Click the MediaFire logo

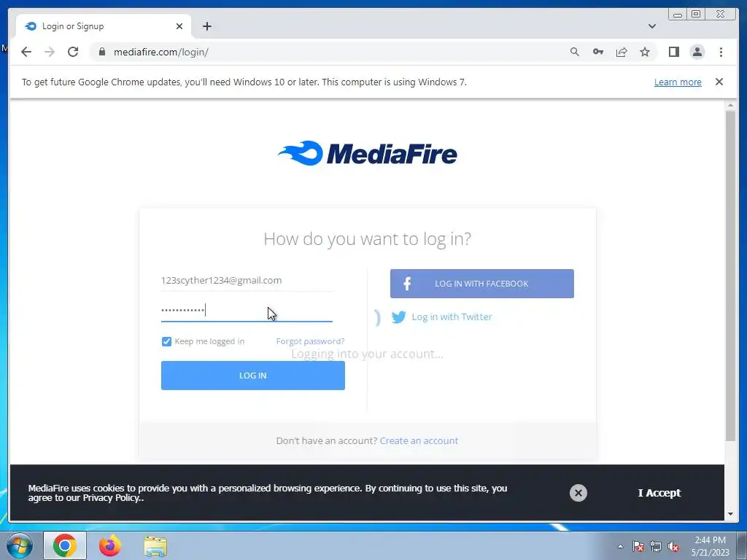[x=368, y=153]
